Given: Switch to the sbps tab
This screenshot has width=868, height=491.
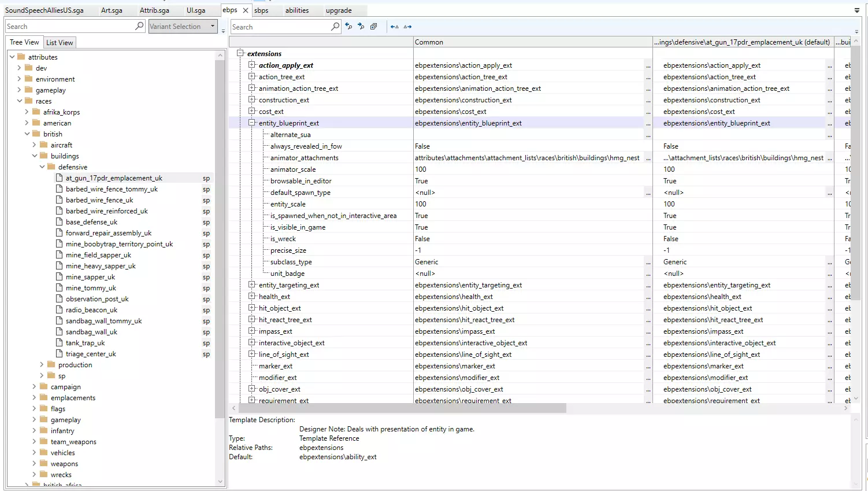Looking at the screenshot, I should pos(261,10).
